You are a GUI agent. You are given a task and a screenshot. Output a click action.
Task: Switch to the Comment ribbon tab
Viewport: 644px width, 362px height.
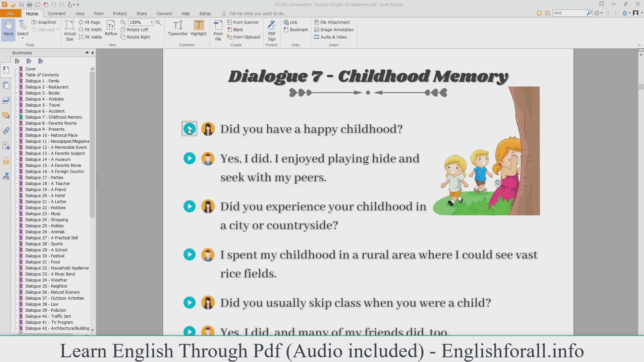point(57,13)
